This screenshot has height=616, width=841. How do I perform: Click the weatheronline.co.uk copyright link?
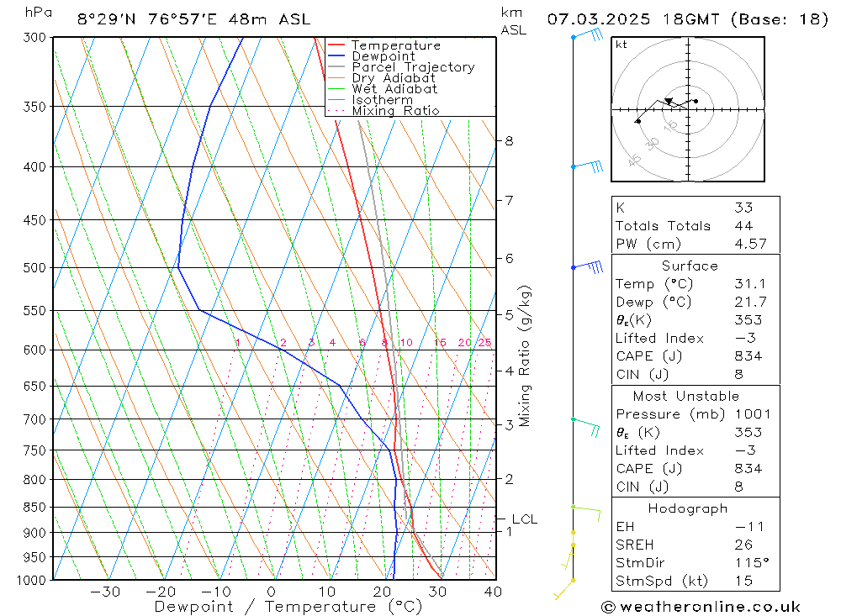click(701, 607)
